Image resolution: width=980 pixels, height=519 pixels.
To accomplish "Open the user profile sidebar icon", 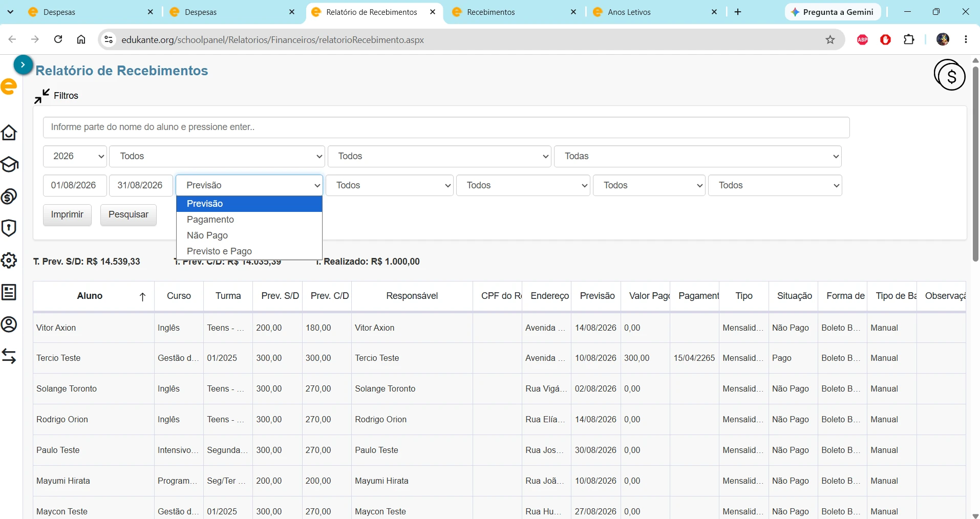I will point(9,325).
